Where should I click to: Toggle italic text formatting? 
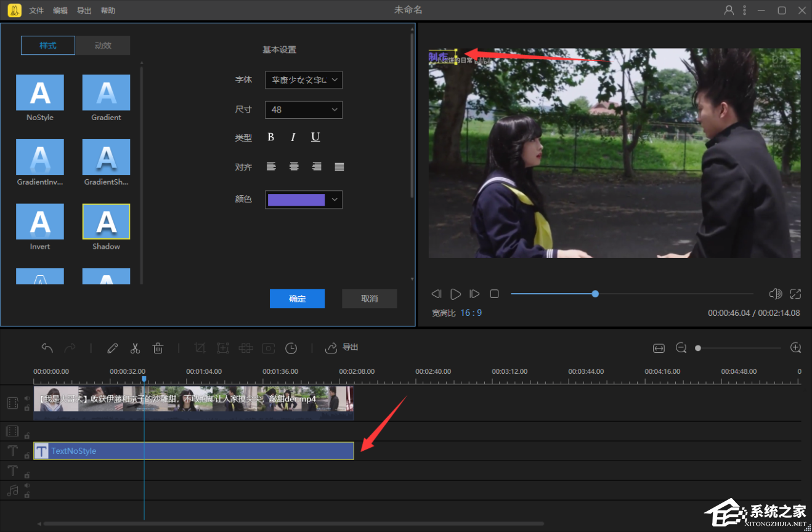click(293, 137)
